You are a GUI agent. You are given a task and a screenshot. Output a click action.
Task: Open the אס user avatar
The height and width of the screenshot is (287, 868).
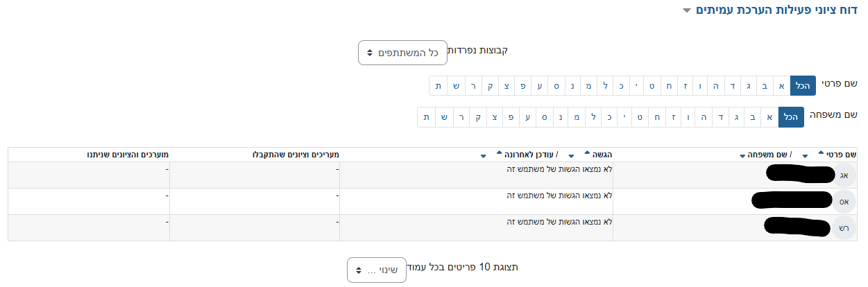tap(844, 201)
